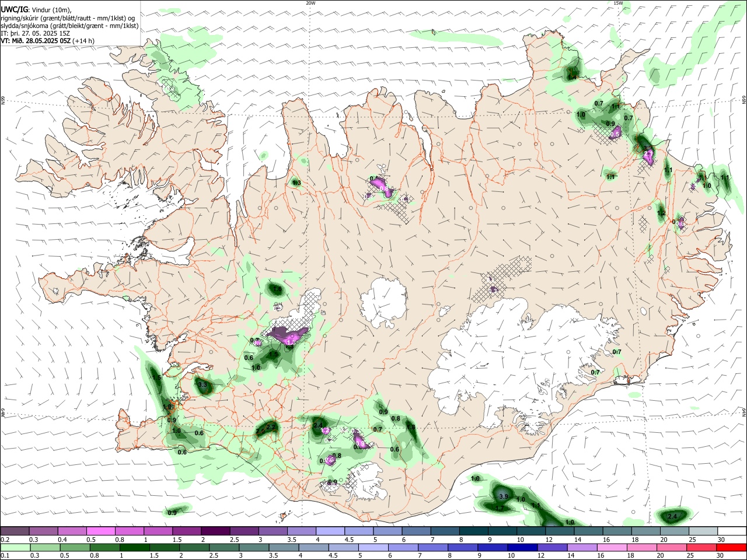747x560 pixels.
Task: Click the 15W longitude label at top
Action: click(x=618, y=3)
